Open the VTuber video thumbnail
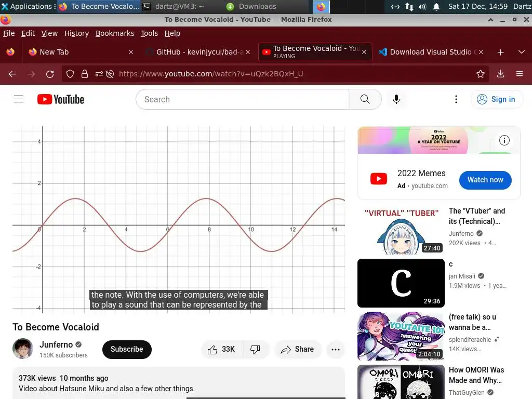 (x=401, y=230)
